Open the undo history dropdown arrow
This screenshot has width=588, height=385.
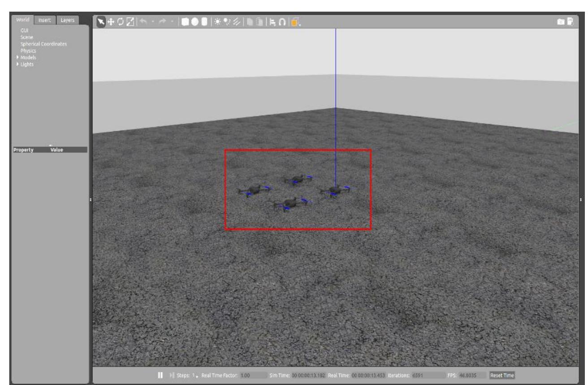(153, 20)
